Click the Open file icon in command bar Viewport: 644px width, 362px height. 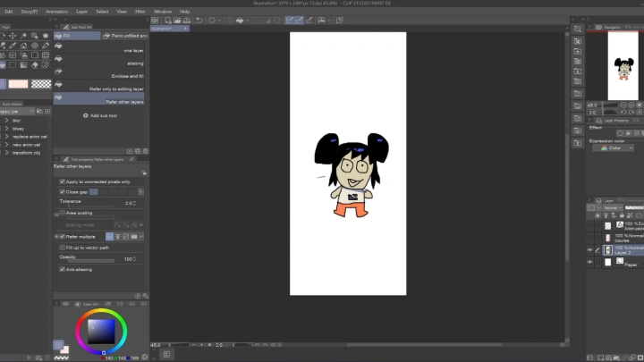177,20
